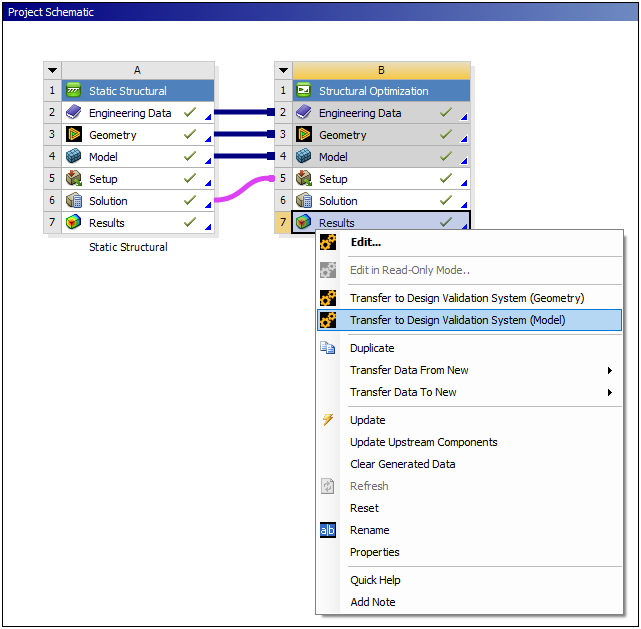
Task: Click the Geometry icon in Static Structural
Action: point(73,135)
